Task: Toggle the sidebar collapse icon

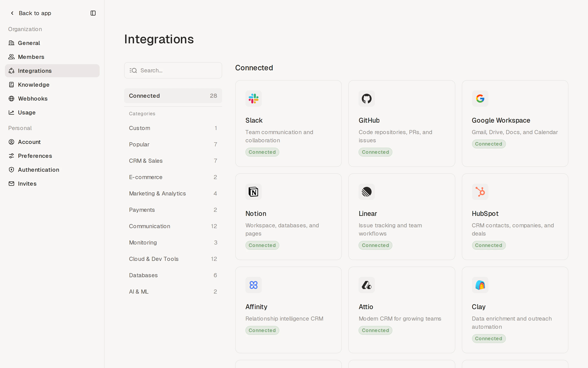Action: point(93,13)
